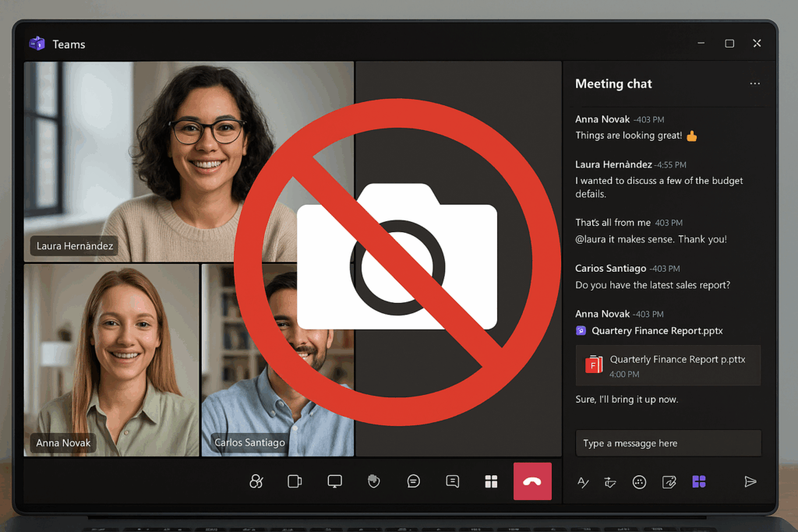The height and width of the screenshot is (532, 798).
Task: Click the purple icon beside Quartery Finance Report.pptx
Action: click(x=581, y=330)
